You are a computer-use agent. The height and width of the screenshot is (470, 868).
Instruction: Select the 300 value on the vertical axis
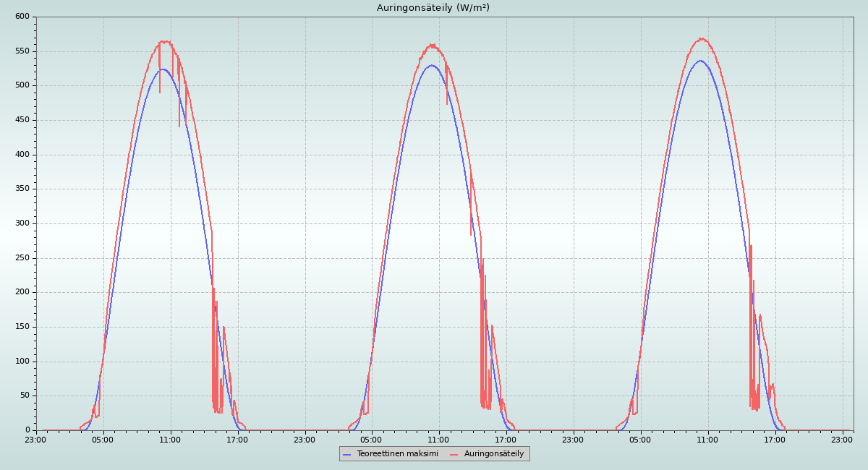click(x=22, y=223)
